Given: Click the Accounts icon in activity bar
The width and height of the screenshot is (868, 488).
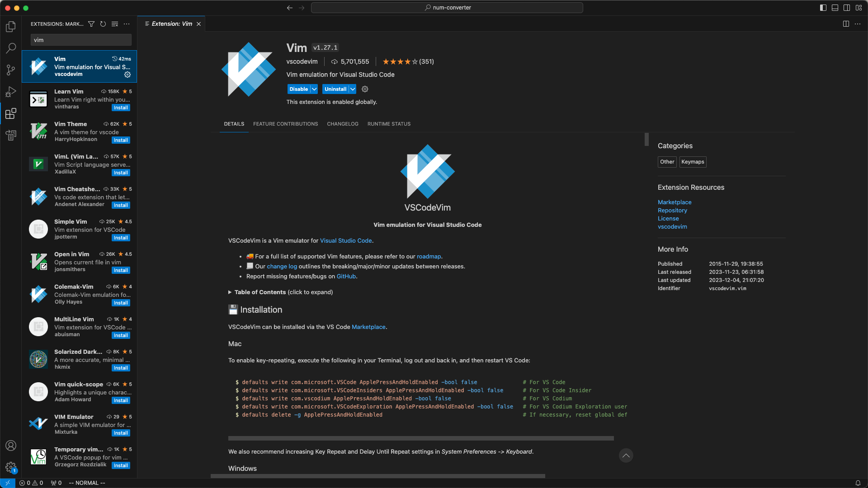Looking at the screenshot, I should click(11, 446).
